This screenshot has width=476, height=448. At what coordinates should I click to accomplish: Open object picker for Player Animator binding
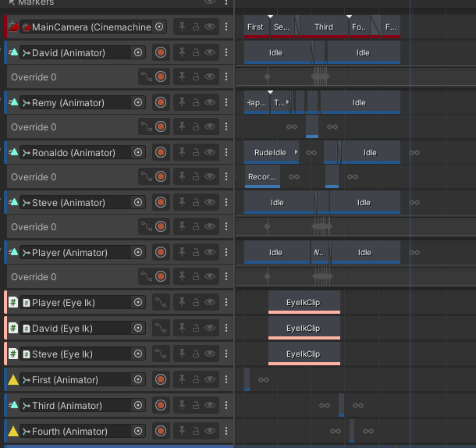click(138, 252)
